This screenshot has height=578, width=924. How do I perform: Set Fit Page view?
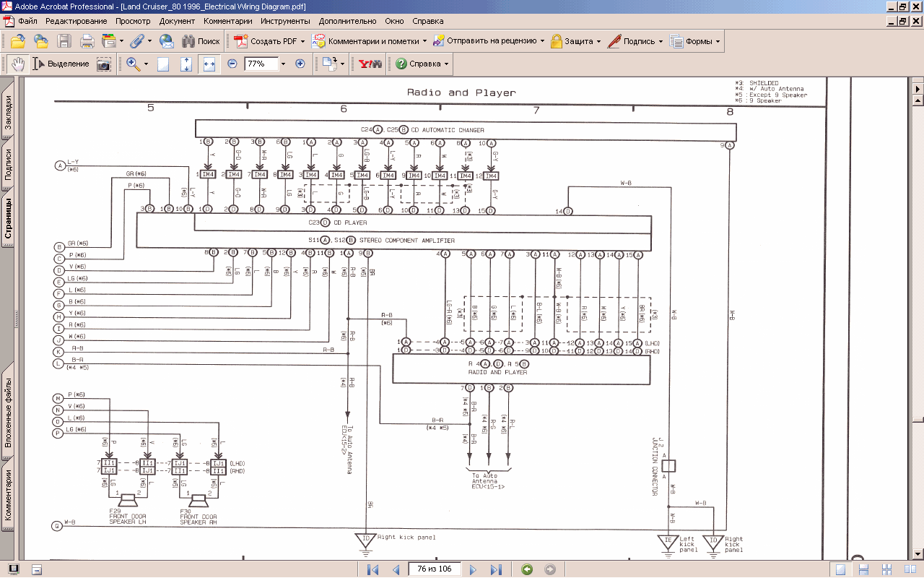click(186, 64)
